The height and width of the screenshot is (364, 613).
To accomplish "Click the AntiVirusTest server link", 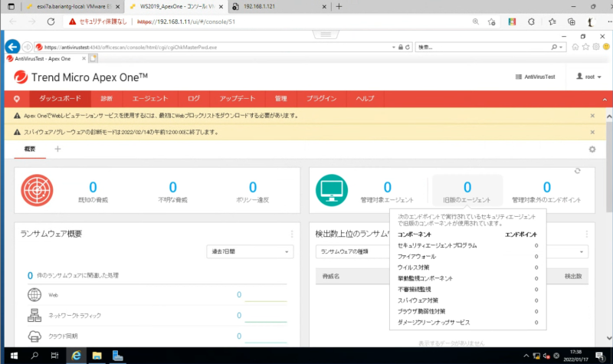I will pos(535,77).
